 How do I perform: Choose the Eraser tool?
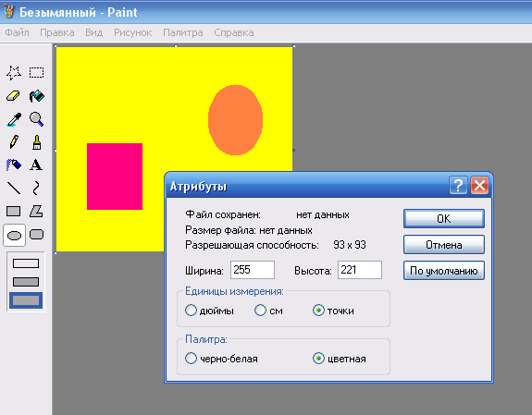[x=14, y=96]
